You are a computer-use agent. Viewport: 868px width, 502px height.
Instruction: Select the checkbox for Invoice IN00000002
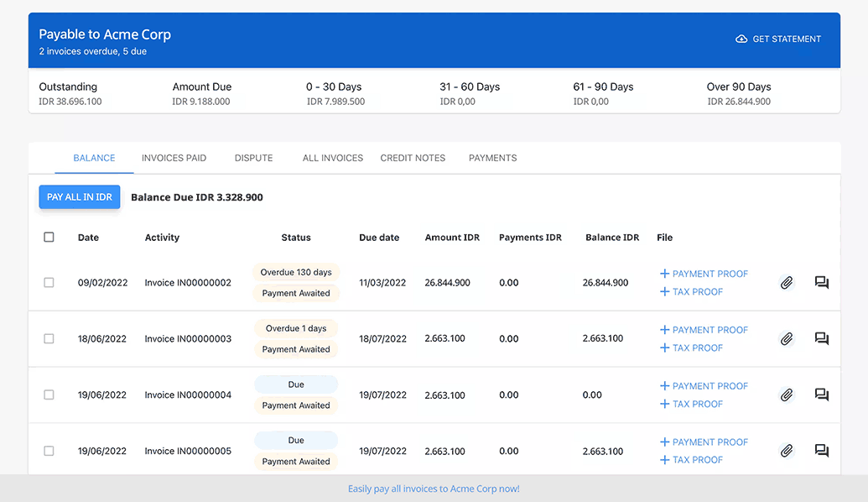pyautogui.click(x=49, y=283)
